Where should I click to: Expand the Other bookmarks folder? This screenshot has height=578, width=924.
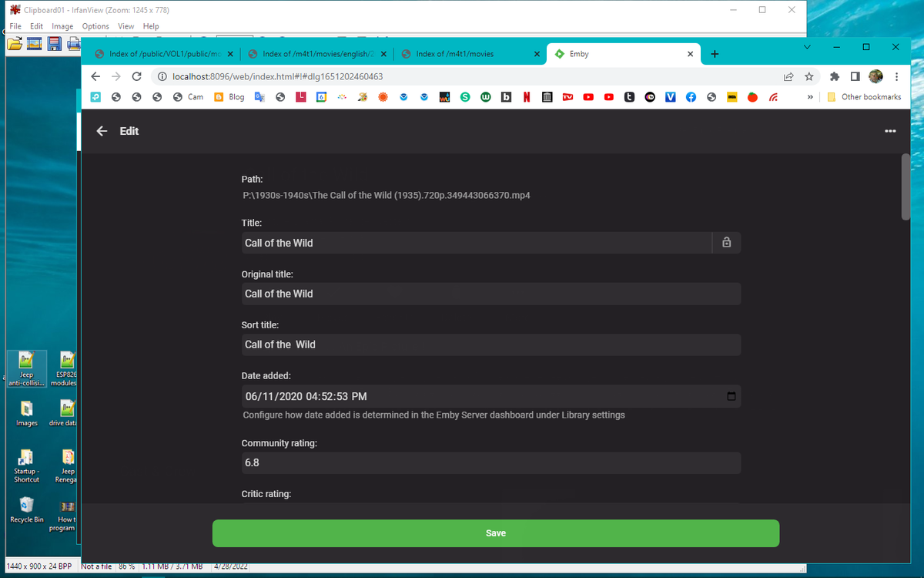[865, 97]
